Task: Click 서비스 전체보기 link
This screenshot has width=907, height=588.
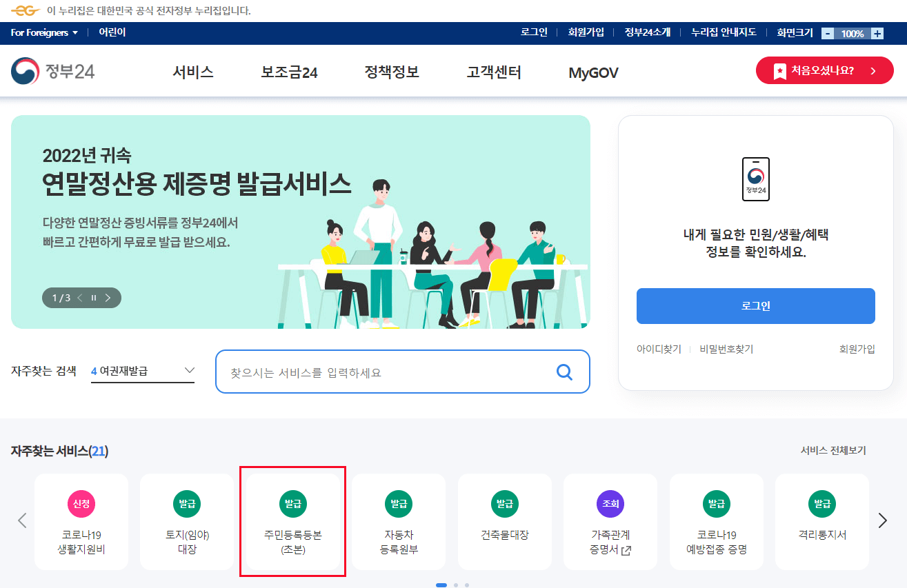Action: [x=833, y=450]
